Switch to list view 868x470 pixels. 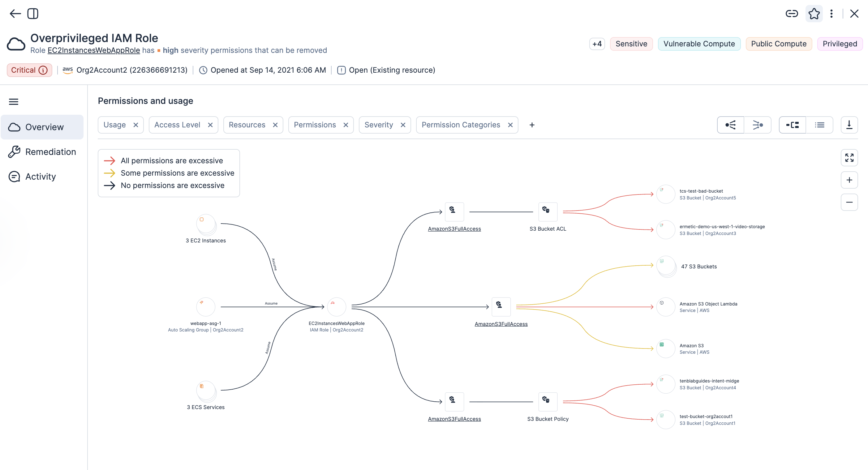[x=819, y=125]
